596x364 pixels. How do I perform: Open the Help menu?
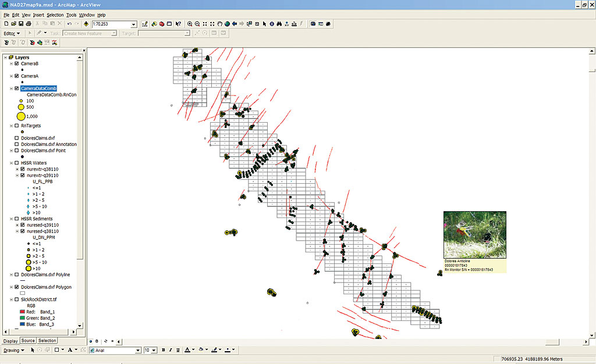(101, 15)
